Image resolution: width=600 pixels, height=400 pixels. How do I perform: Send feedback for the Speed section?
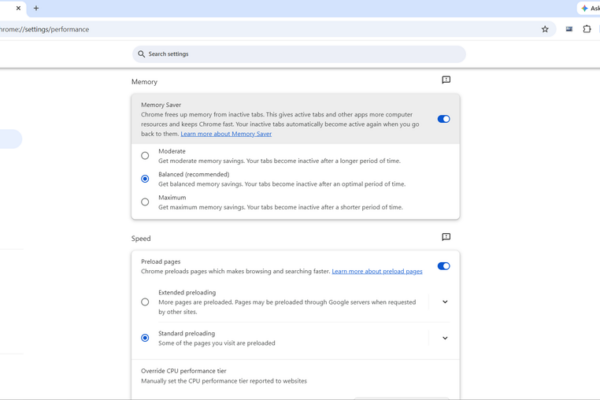(446, 237)
